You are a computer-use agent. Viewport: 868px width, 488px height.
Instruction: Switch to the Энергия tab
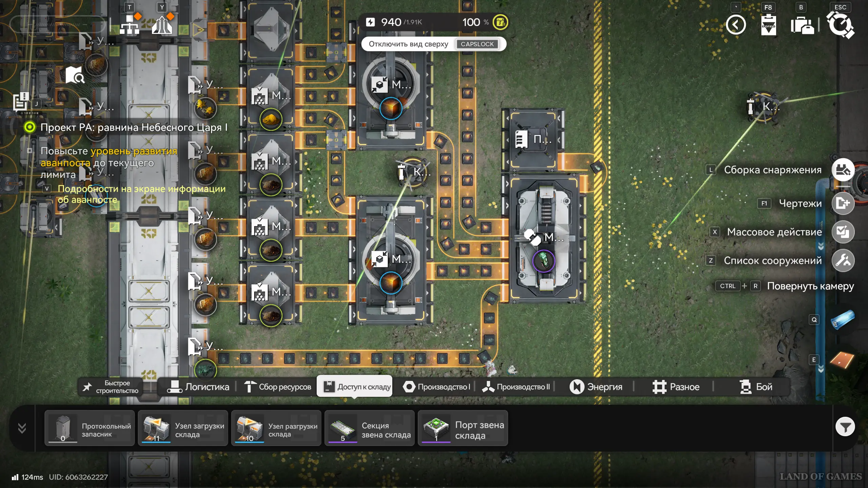[596, 387]
